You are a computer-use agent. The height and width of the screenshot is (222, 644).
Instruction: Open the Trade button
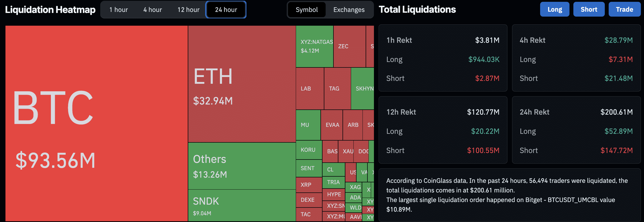click(x=625, y=9)
